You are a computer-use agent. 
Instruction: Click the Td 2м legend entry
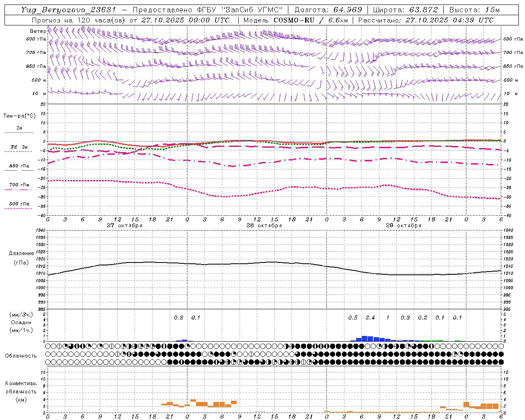(x=19, y=147)
